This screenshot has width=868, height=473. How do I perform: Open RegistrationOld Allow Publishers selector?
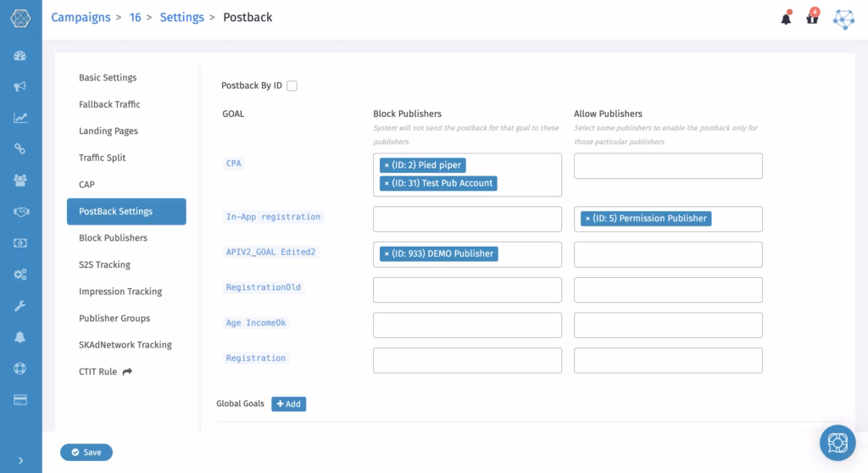pyautogui.click(x=668, y=290)
